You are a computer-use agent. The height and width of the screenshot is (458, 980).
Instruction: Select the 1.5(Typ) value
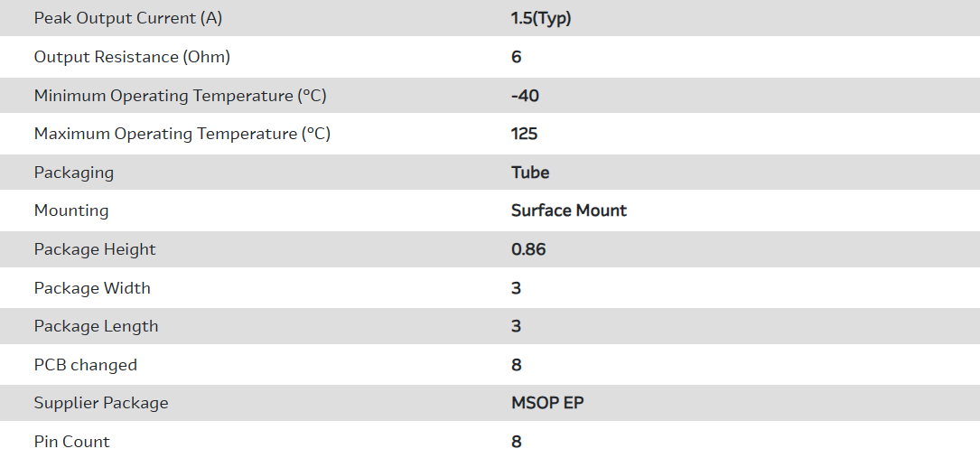(541, 18)
